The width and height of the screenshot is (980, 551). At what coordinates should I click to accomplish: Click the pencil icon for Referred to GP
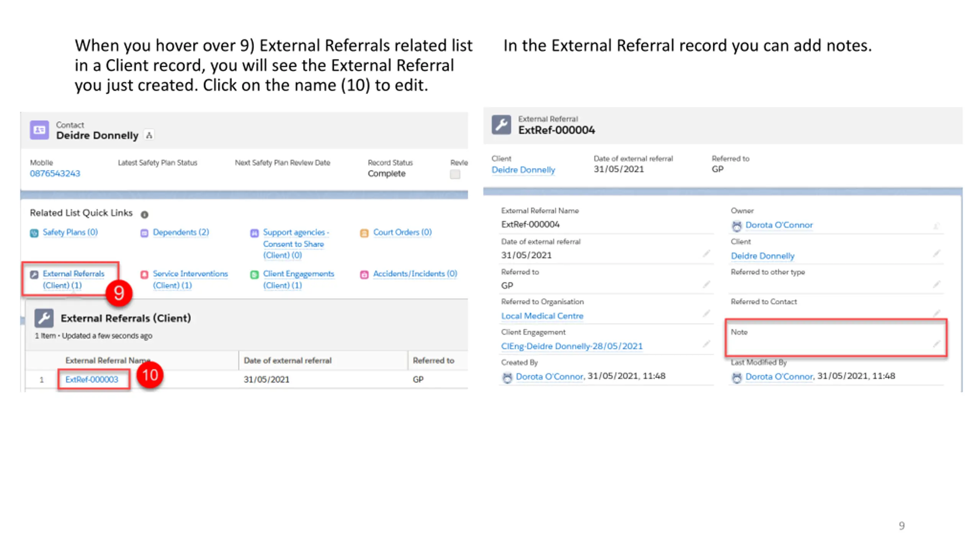[706, 284]
